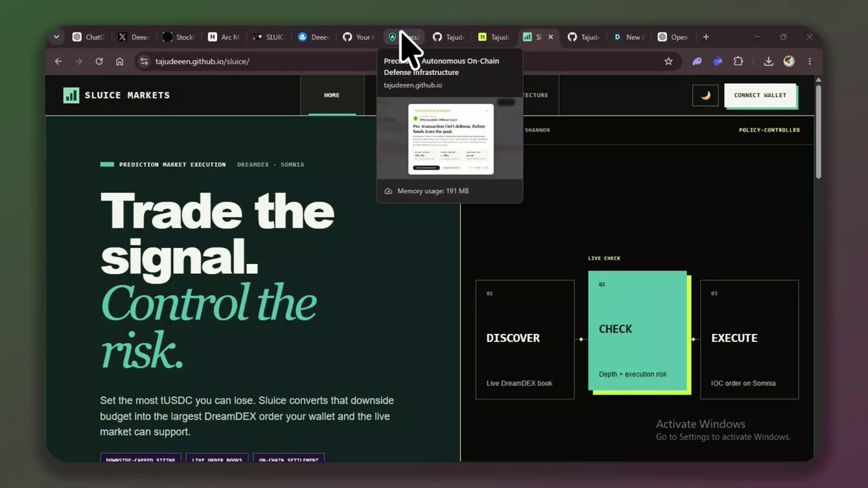Click the 'DREAMDEX · SOMNIA' text
The width and height of the screenshot is (868, 488).
pos(271,165)
